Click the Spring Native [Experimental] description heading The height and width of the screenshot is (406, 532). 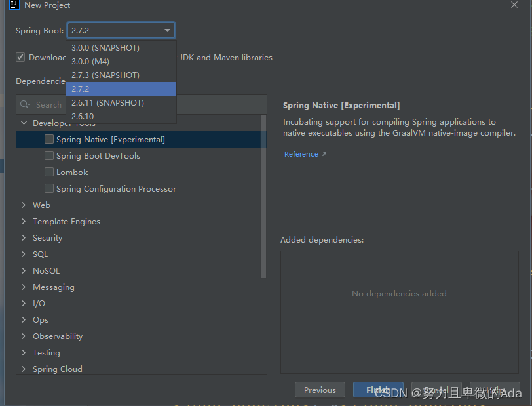[341, 106]
